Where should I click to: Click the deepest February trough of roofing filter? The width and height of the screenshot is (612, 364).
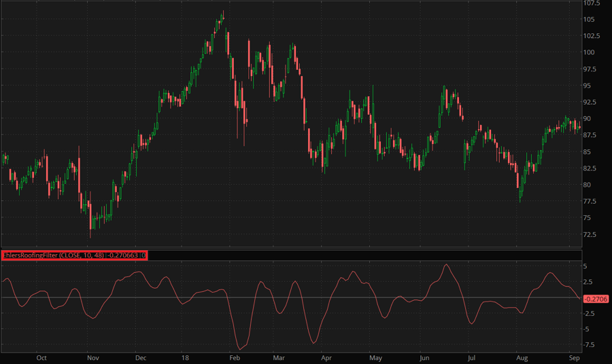tap(240, 349)
